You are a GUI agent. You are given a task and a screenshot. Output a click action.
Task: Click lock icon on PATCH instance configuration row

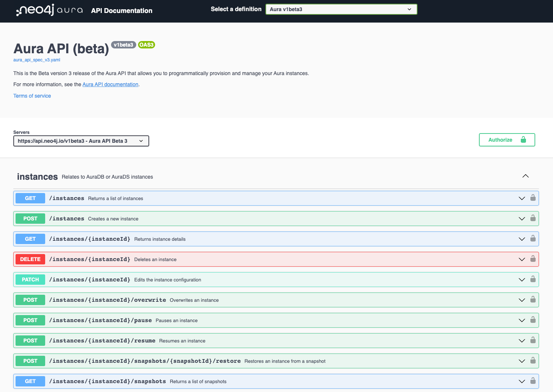point(533,279)
